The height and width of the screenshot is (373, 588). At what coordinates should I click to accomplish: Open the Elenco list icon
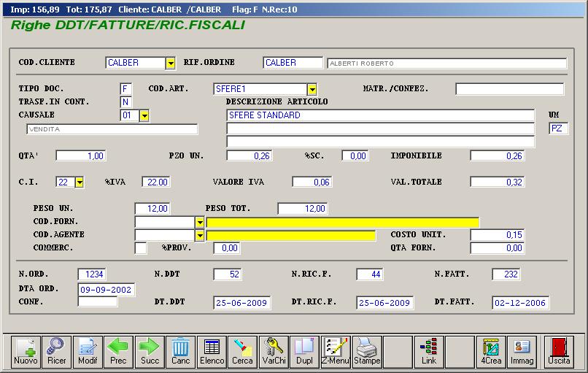[x=212, y=351]
